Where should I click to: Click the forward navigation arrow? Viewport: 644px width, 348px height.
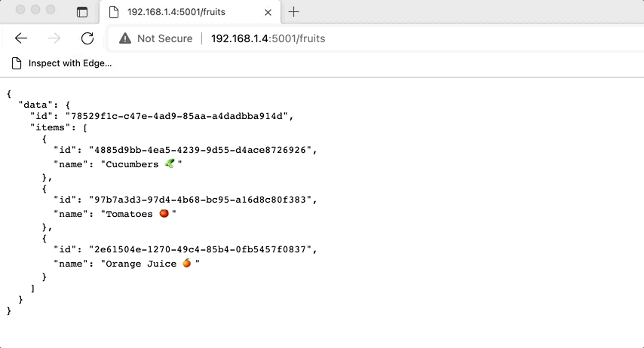[x=54, y=38]
